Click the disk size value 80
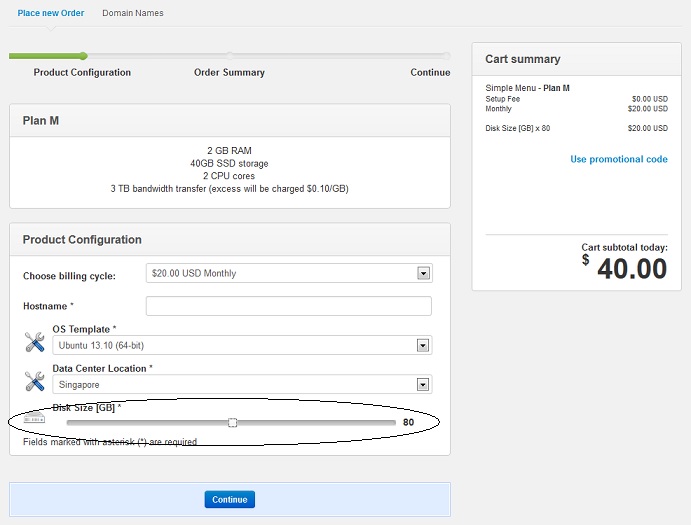Image resolution: width=691 pixels, height=525 pixels. click(x=408, y=423)
